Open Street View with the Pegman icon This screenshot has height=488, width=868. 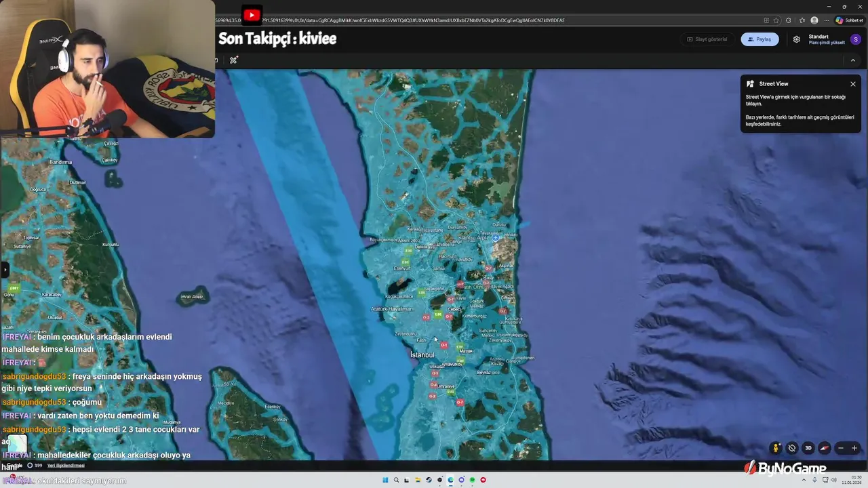point(776,448)
